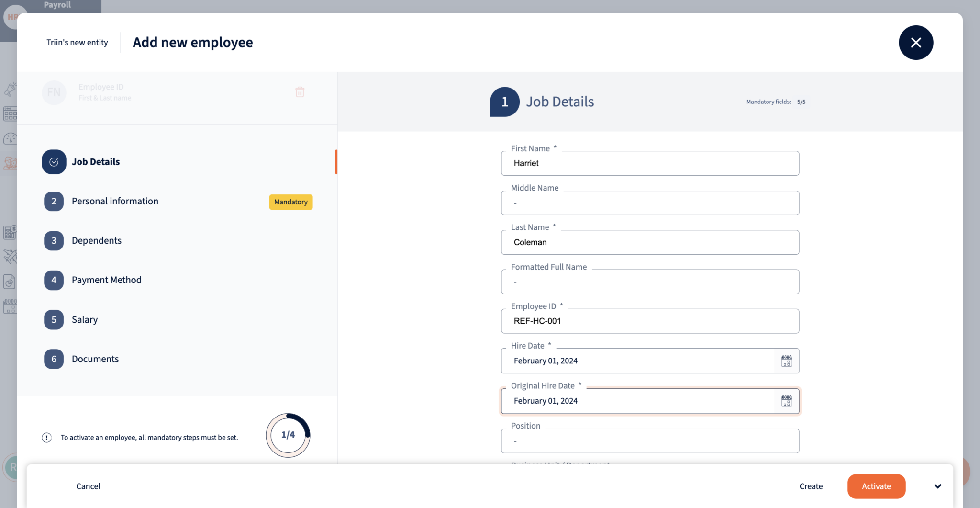Click the trash delete icon near Employee ID
Viewport: 980px width, 508px height.
[300, 92]
